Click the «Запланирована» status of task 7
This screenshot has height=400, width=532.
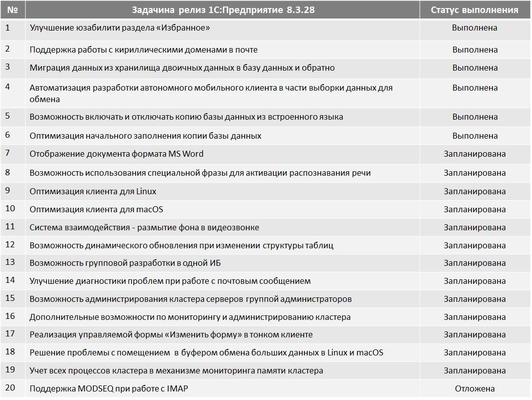[x=474, y=154]
